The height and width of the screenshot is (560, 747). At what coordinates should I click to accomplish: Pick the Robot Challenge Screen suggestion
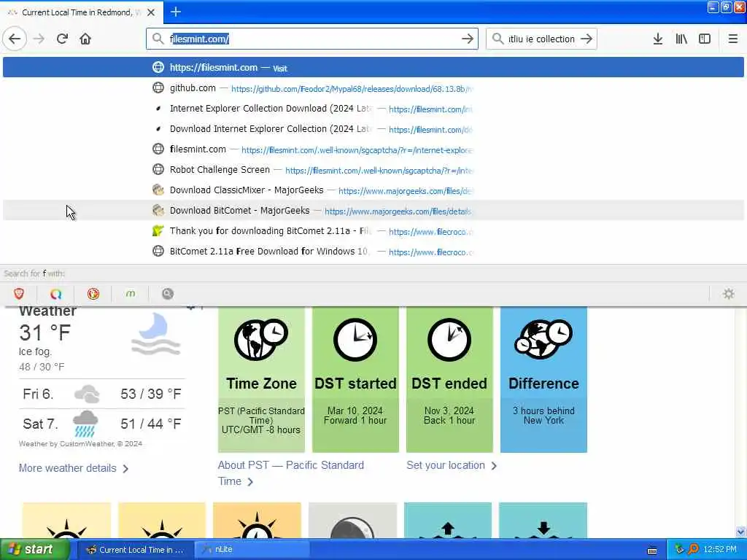pyautogui.click(x=373, y=170)
